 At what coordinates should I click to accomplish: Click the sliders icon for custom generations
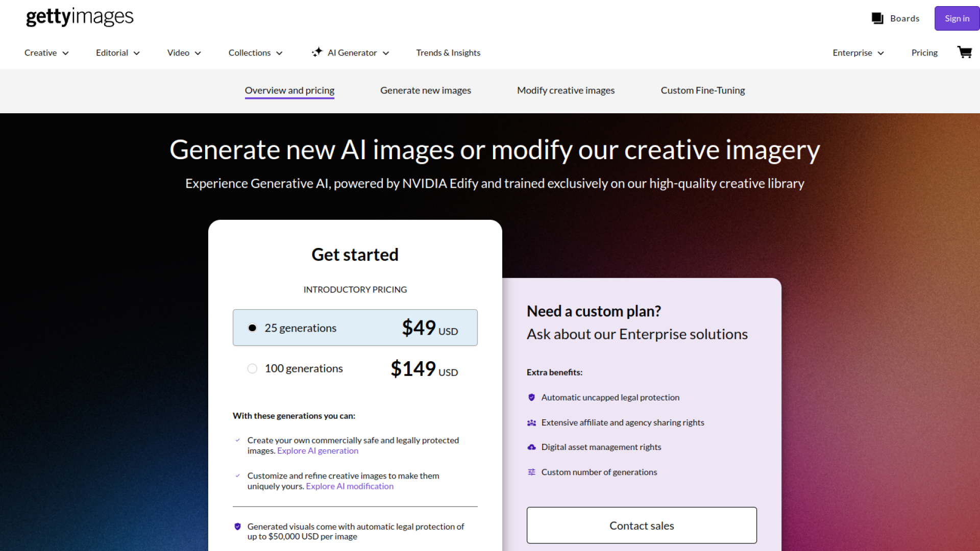[x=531, y=472]
